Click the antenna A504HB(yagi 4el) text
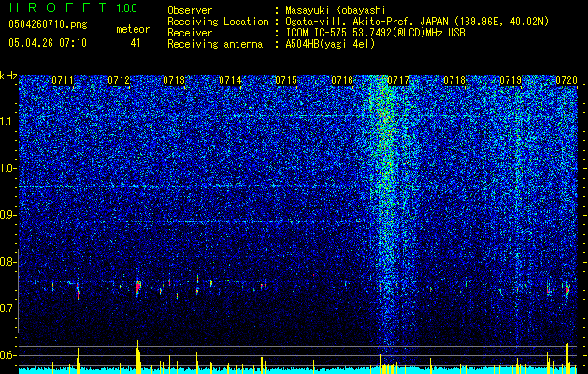 coord(330,44)
